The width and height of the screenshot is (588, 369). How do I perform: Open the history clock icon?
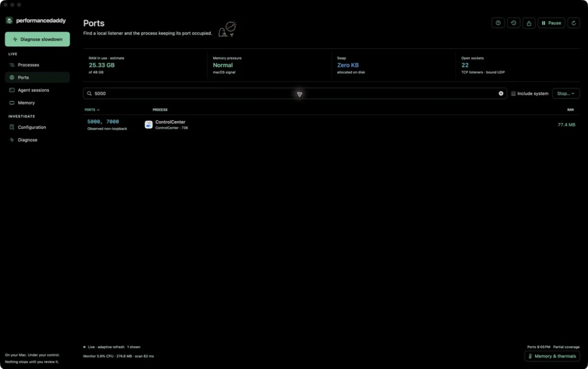(x=514, y=23)
